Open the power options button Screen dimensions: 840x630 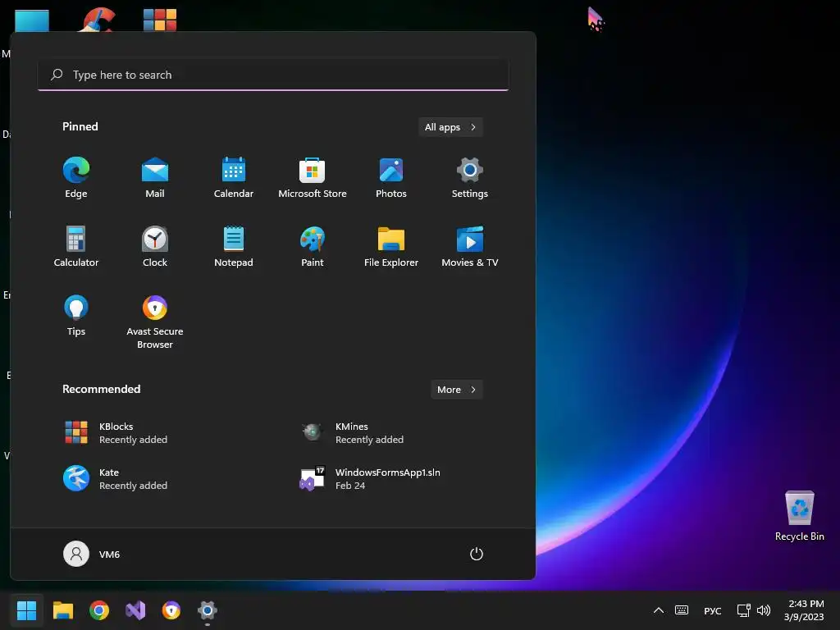tap(477, 554)
